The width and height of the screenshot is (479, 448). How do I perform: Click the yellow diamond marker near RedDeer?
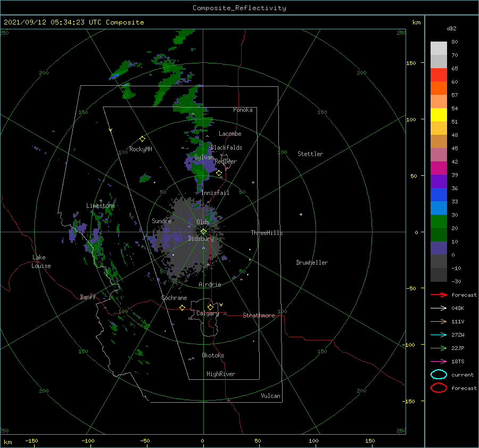(219, 173)
